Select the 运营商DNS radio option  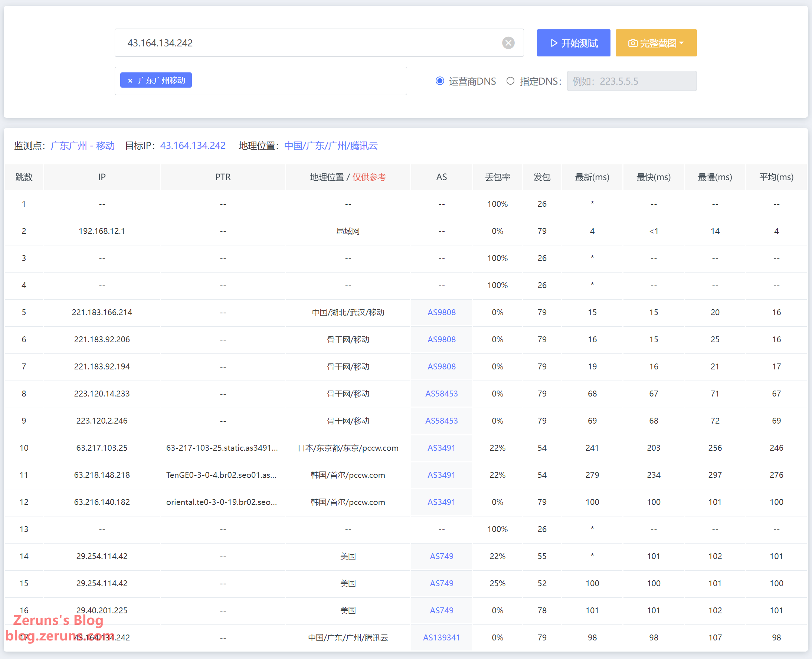coord(440,81)
